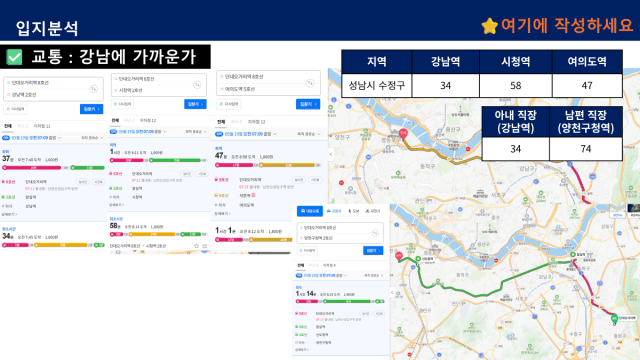Screen dimensions: 640x360
Task: Click red destination pin on upper map
Action: click(x=403, y=133)
